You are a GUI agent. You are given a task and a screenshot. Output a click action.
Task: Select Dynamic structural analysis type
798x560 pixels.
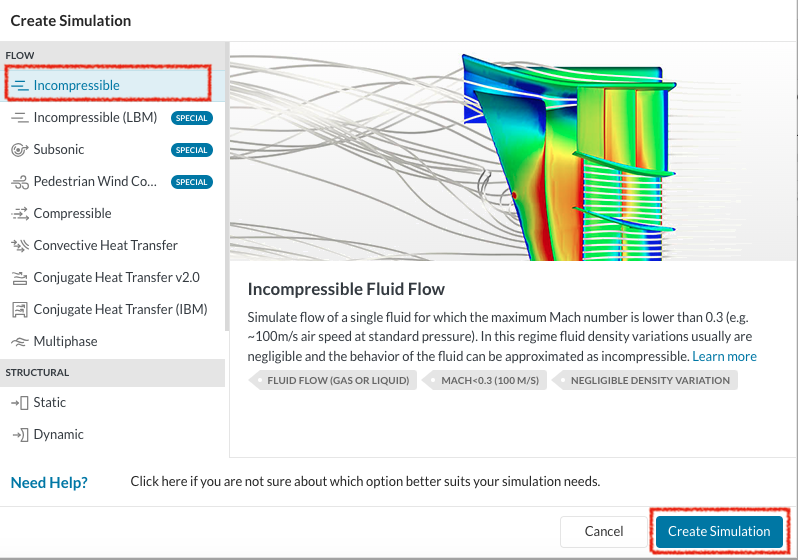[58, 434]
